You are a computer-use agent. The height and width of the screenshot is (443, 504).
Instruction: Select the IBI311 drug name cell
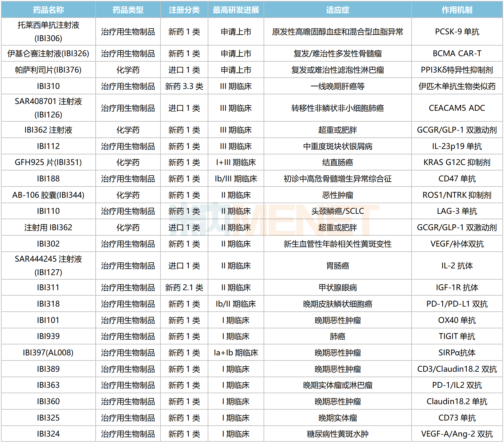pos(48,287)
